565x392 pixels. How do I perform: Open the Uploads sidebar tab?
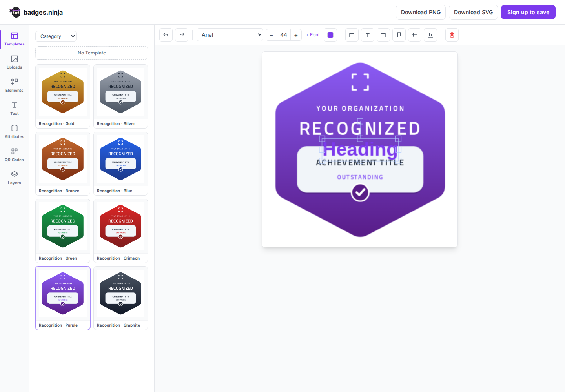point(15,62)
